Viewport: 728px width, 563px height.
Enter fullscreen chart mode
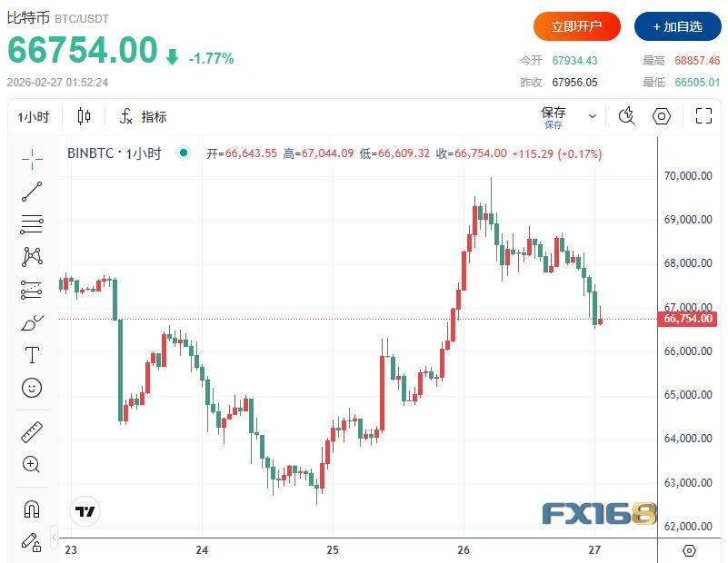[703, 115]
